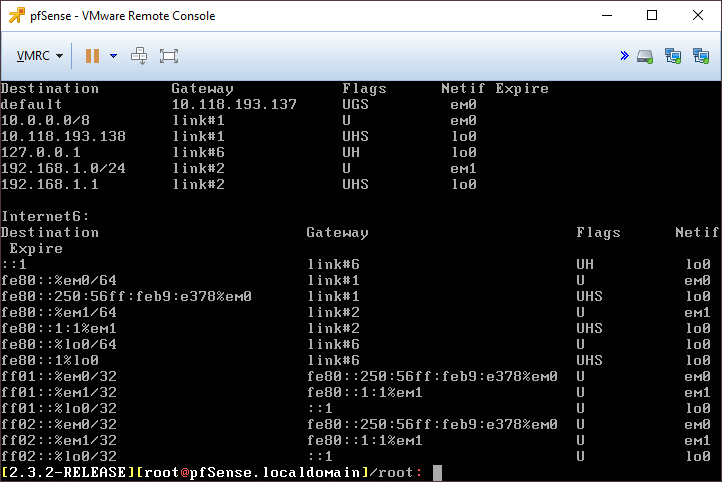Click the pfSense VMware app icon
The image size is (722, 482).
(16, 15)
